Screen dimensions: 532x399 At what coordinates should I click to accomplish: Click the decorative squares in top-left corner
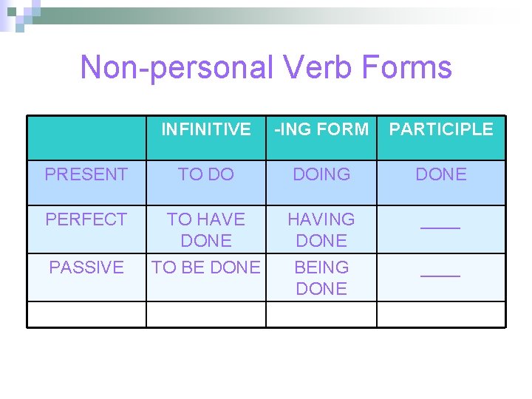pos(21,13)
